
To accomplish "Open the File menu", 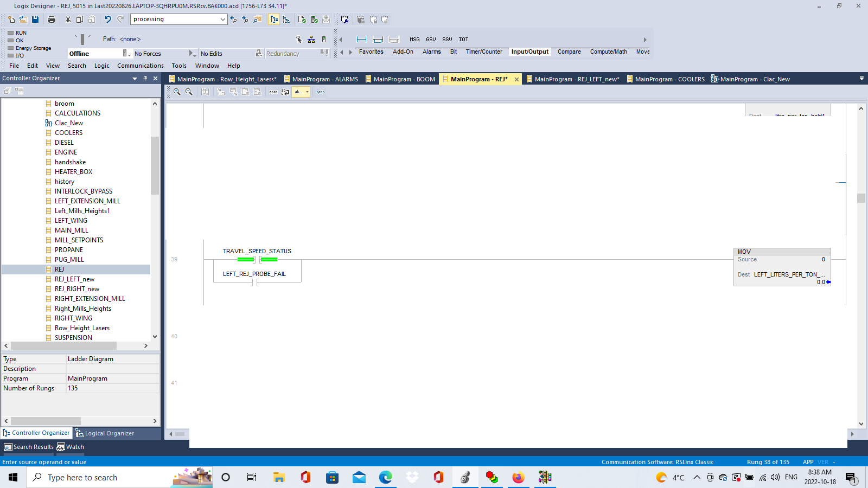I will [x=14, y=66].
